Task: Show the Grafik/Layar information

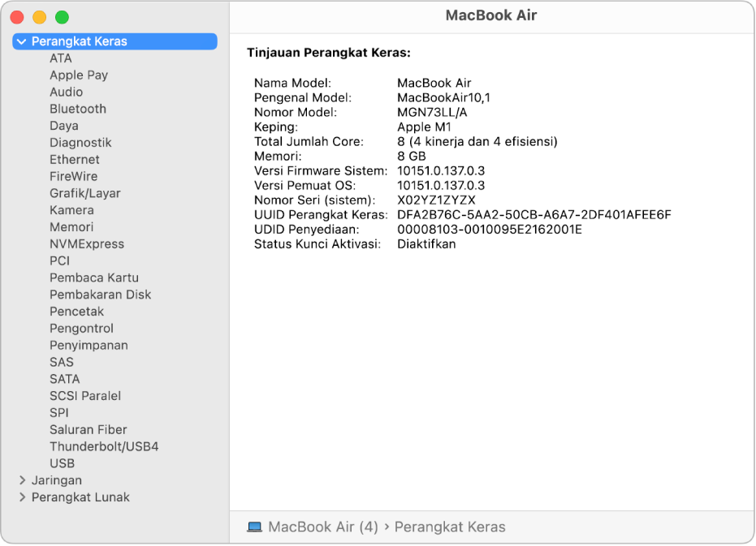Action: tap(84, 193)
